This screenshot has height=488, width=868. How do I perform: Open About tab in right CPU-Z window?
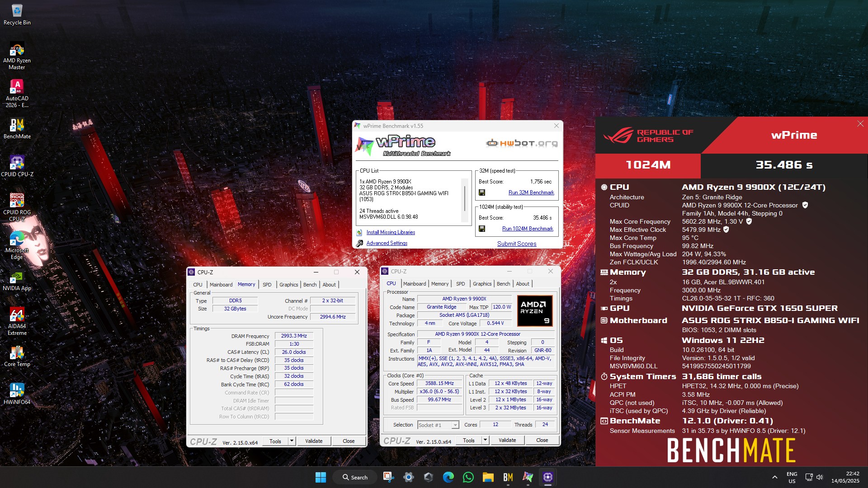point(522,284)
